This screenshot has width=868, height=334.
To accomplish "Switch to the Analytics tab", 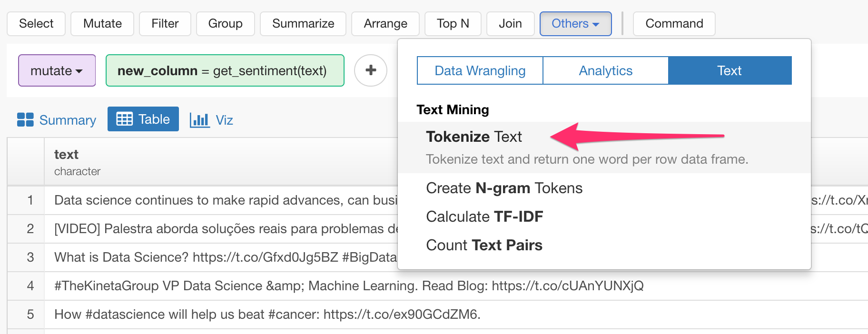I will click(x=605, y=70).
